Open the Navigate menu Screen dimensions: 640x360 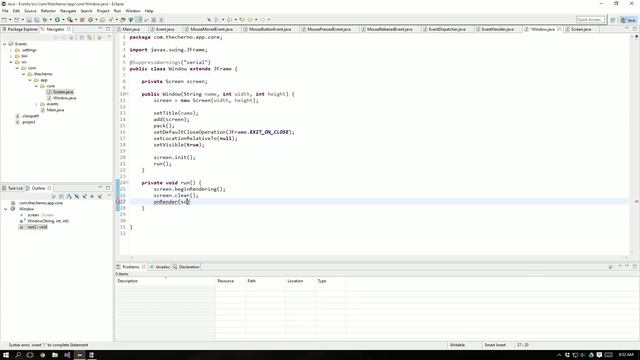pyautogui.click(x=68, y=11)
